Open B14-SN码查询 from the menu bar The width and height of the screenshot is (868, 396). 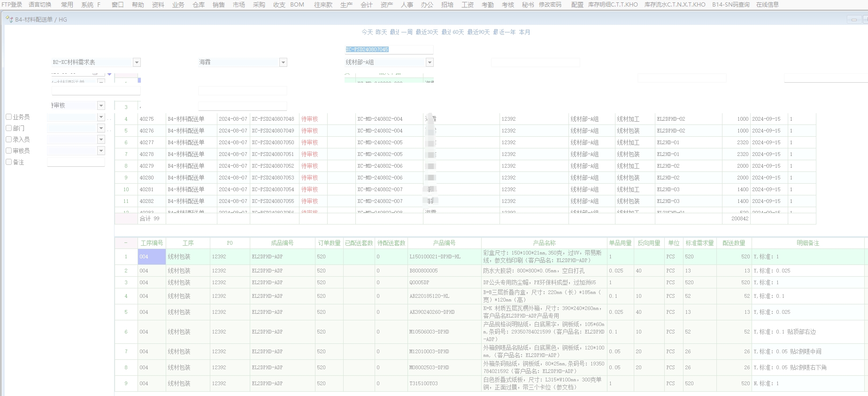pos(730,5)
